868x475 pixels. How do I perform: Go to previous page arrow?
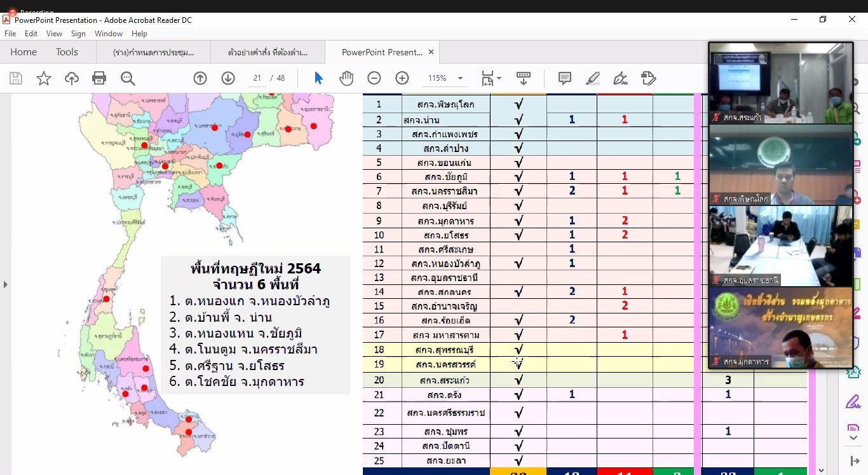(200, 78)
